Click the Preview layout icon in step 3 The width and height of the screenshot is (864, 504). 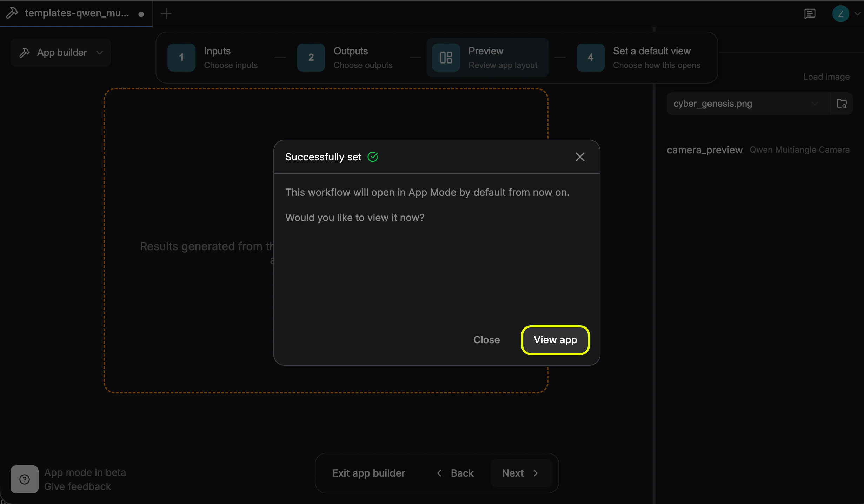(446, 57)
